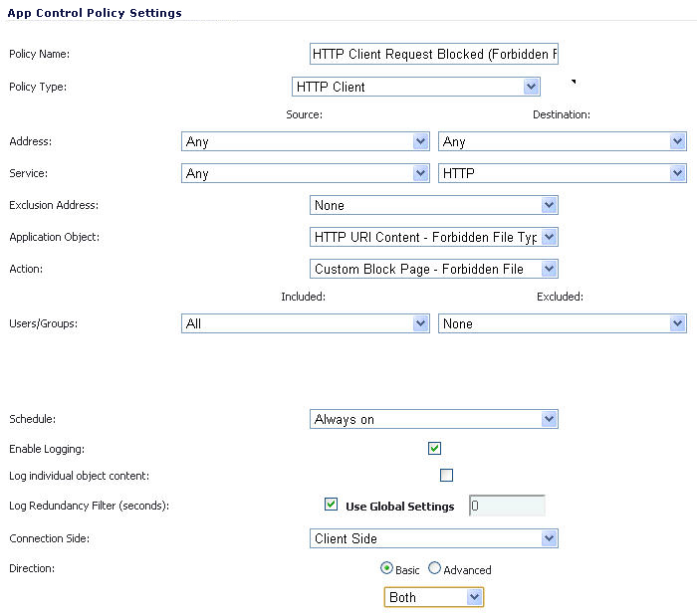Viewport: 697px width, 616px height.
Task: Click the Log Redundancy Filter seconds field
Action: (x=507, y=506)
